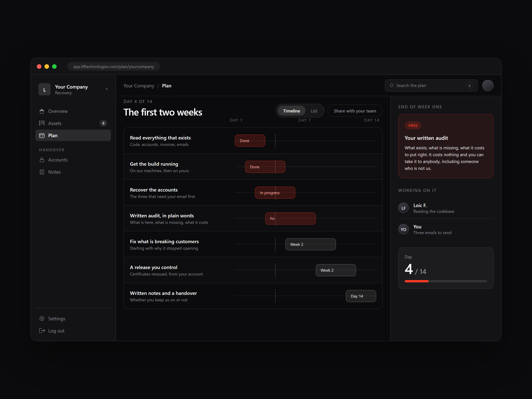Click In progress bar for Recover accounts
Screen dimensions: 532x399
[x=275, y=193]
